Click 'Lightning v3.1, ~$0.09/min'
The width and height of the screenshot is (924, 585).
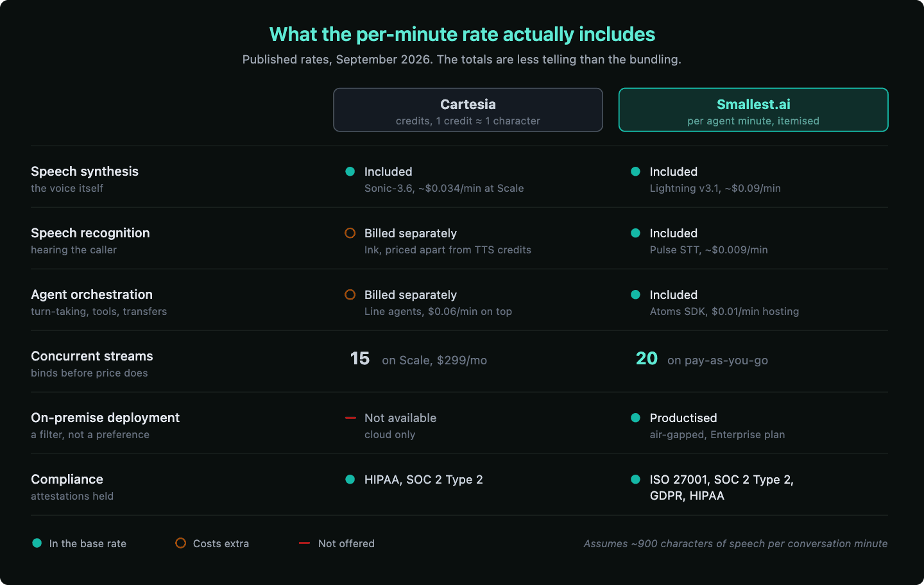pos(715,188)
